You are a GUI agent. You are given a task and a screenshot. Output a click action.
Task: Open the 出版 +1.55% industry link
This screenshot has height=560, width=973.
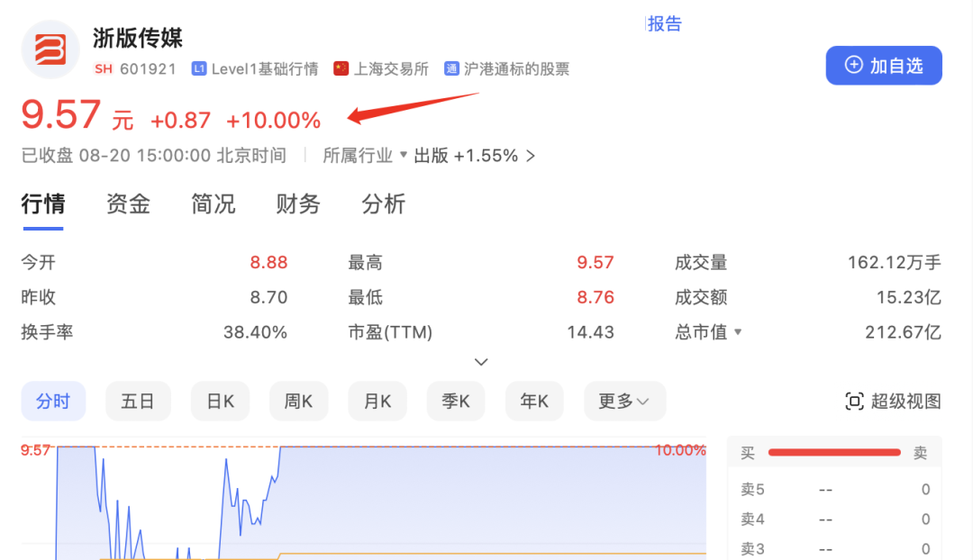pos(475,156)
